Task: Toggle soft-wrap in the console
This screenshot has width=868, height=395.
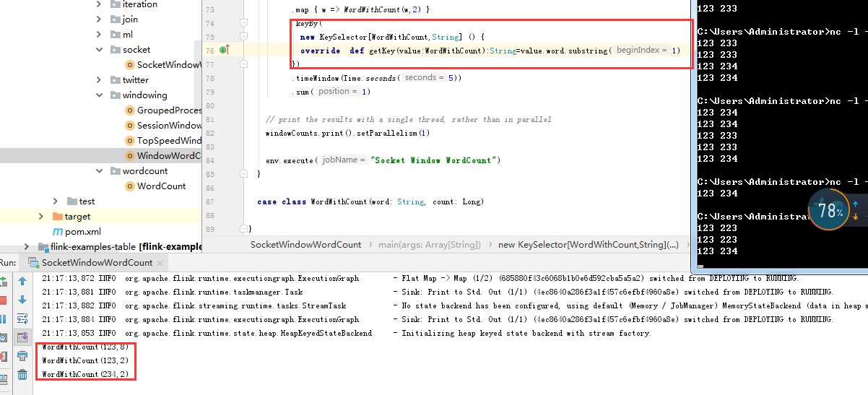Action: pos(22,318)
